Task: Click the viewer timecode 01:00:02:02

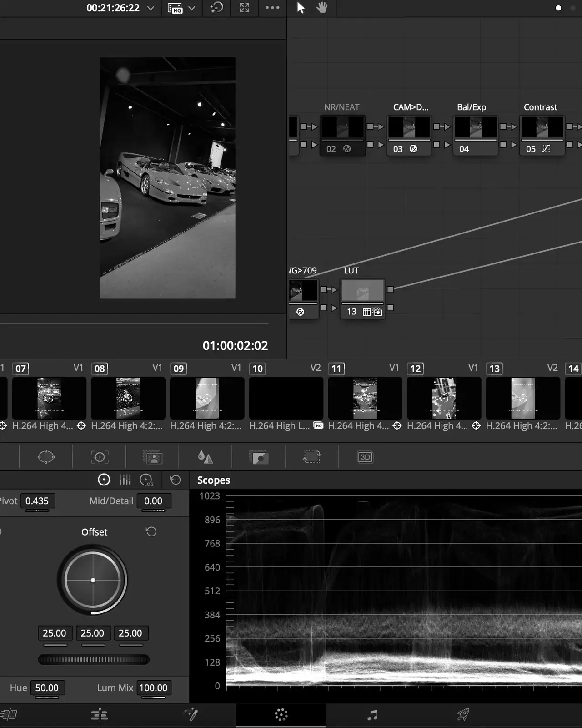Action: tap(236, 345)
